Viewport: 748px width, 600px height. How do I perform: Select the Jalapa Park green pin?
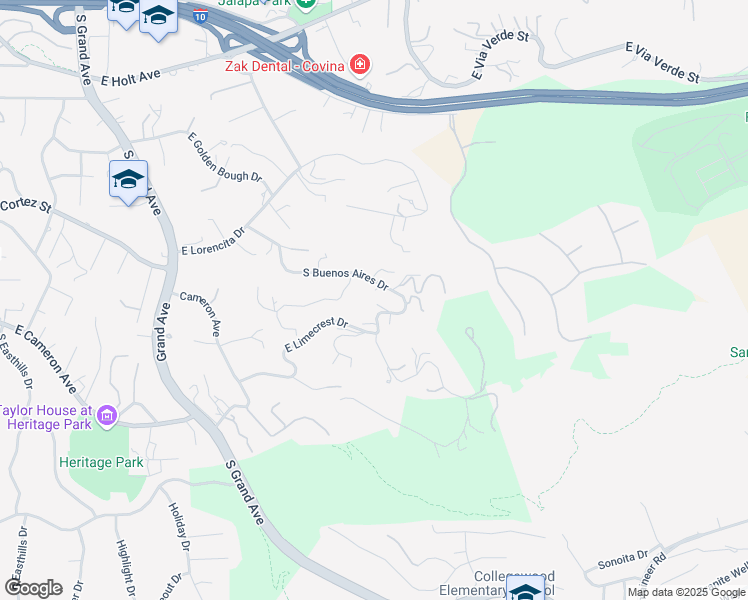pos(305,4)
